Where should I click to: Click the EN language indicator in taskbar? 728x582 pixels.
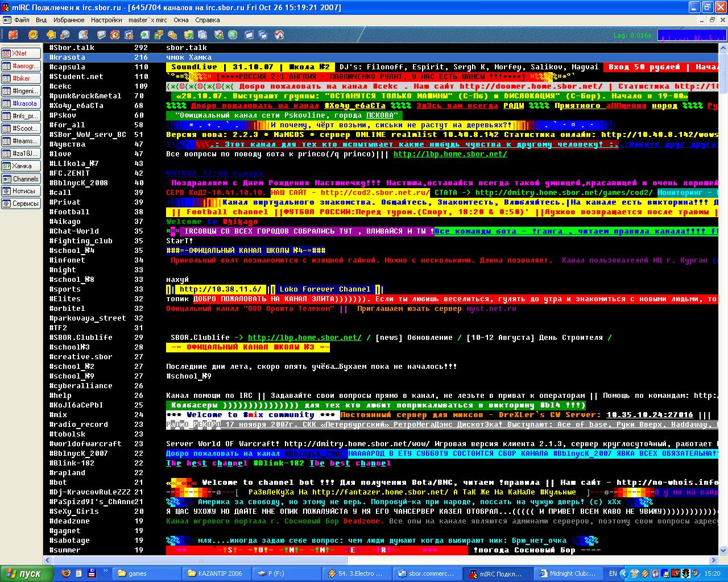[x=613, y=573]
